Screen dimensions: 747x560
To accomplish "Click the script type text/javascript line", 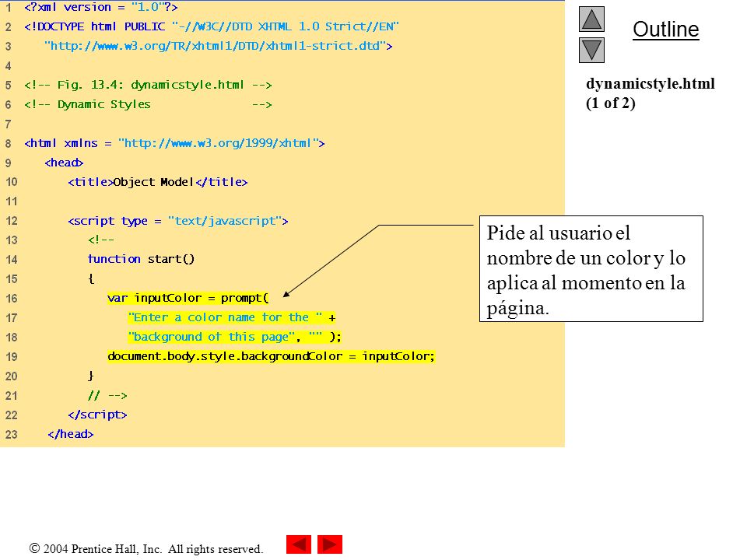I will pyautogui.click(x=177, y=221).
